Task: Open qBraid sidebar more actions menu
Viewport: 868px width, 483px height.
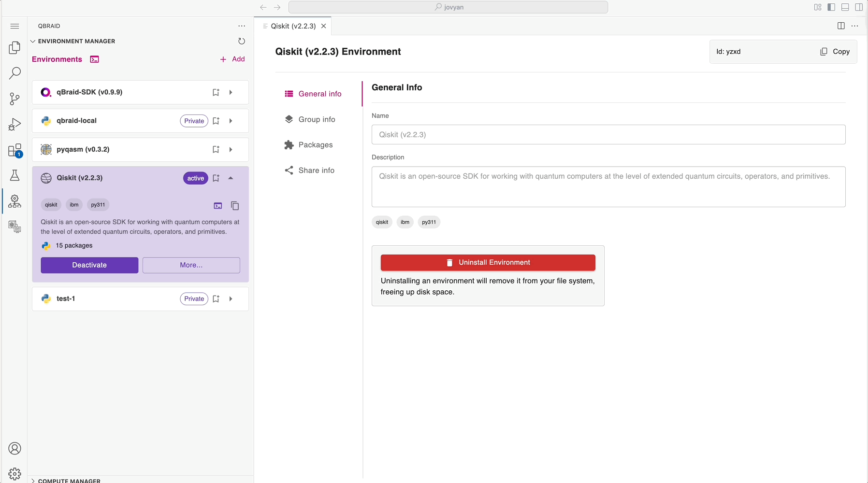Action: (x=242, y=26)
